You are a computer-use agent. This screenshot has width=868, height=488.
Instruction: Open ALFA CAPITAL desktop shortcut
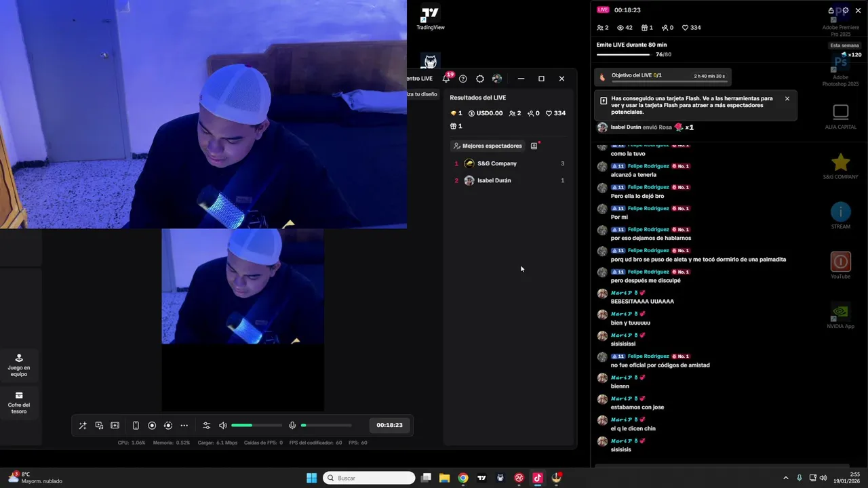point(840,116)
